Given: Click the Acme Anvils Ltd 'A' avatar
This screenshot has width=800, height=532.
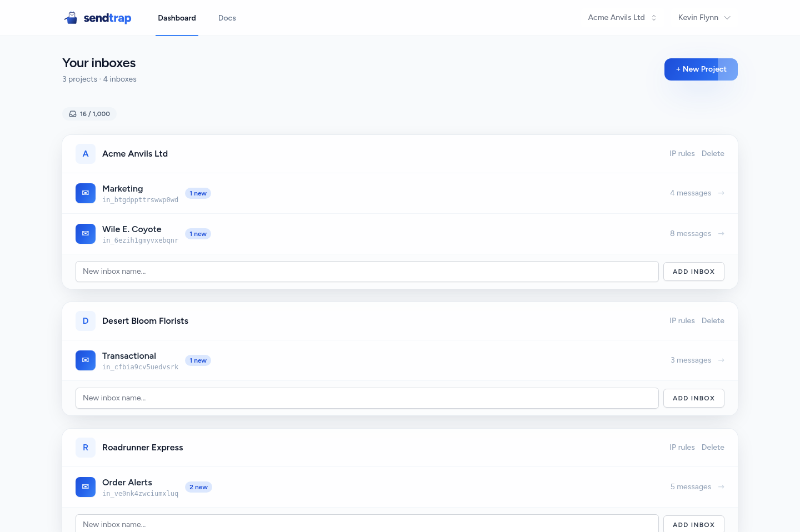Looking at the screenshot, I should point(86,154).
